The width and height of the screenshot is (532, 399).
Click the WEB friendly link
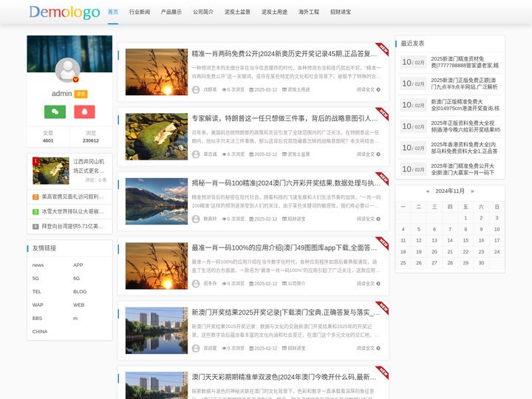[79, 304]
